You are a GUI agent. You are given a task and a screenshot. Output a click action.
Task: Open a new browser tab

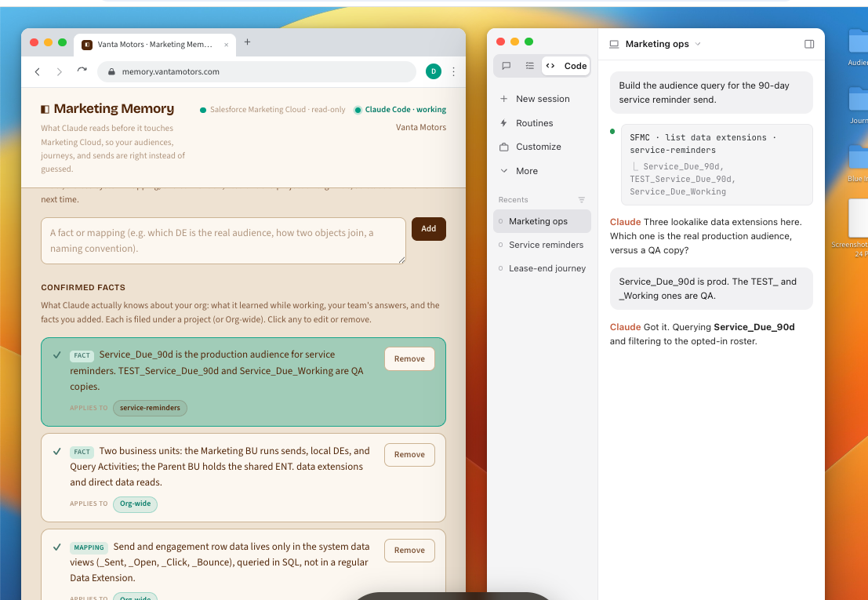(248, 42)
